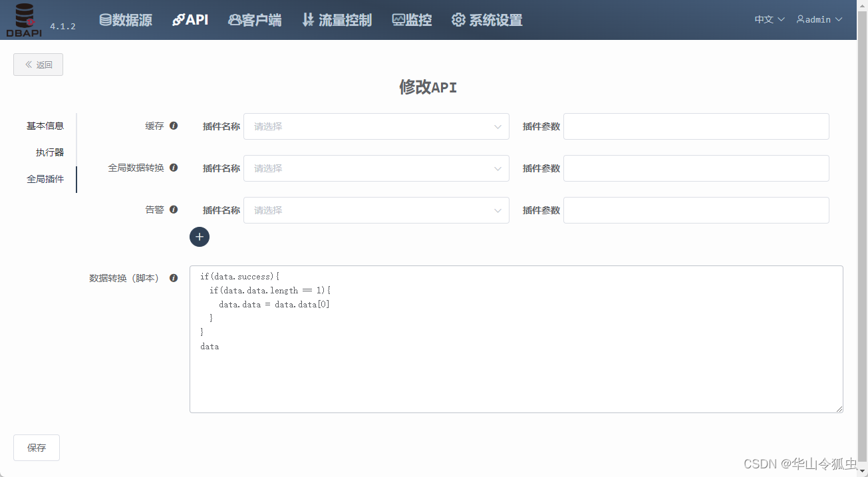Click the add plugin plus icon
This screenshot has width=868, height=477.
pos(200,237)
